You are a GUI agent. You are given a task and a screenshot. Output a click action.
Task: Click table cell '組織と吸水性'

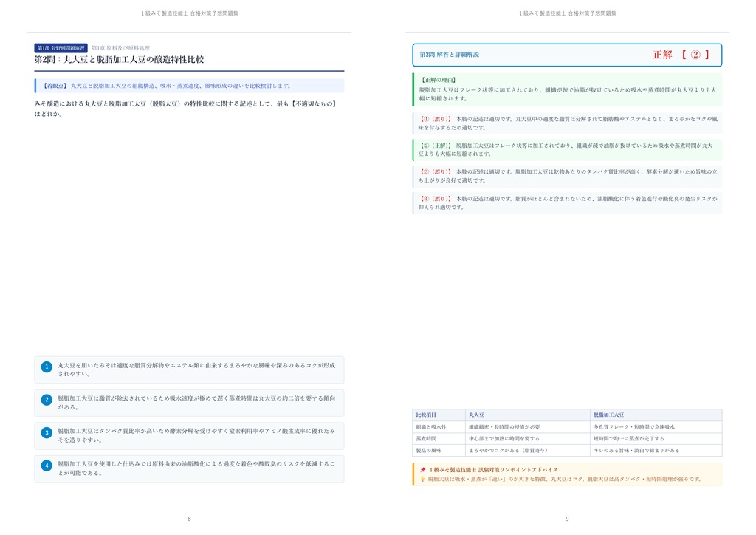click(x=431, y=427)
